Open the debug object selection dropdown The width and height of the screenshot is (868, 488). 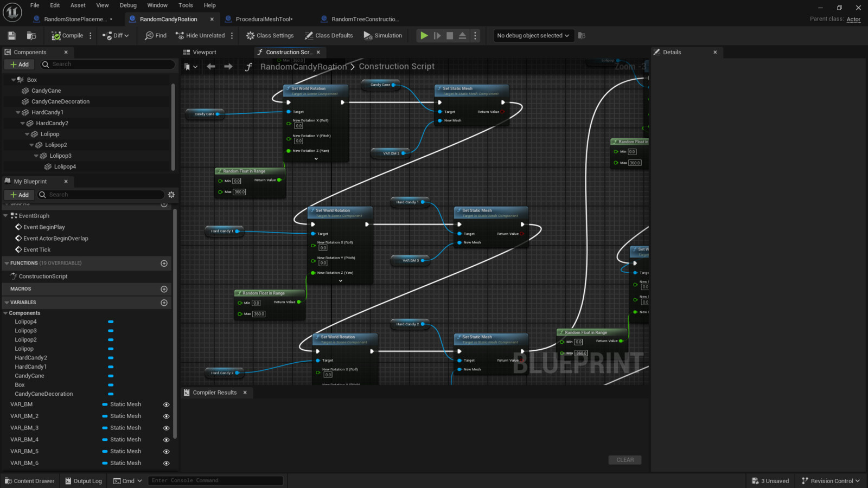pyautogui.click(x=533, y=36)
